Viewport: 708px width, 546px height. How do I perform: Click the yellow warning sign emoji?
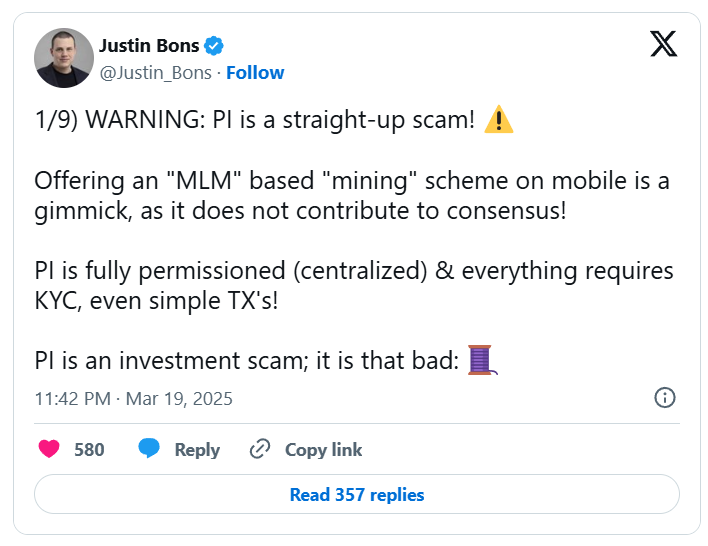[498, 121]
